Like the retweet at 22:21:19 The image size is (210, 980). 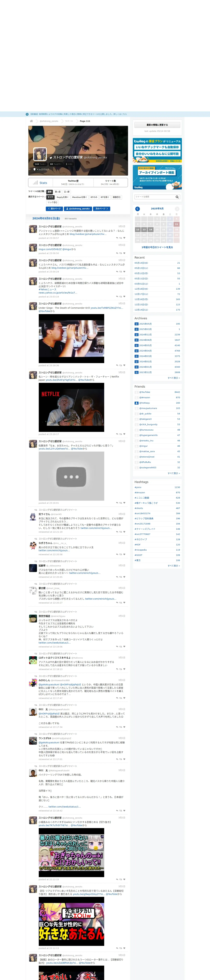point(124,532)
